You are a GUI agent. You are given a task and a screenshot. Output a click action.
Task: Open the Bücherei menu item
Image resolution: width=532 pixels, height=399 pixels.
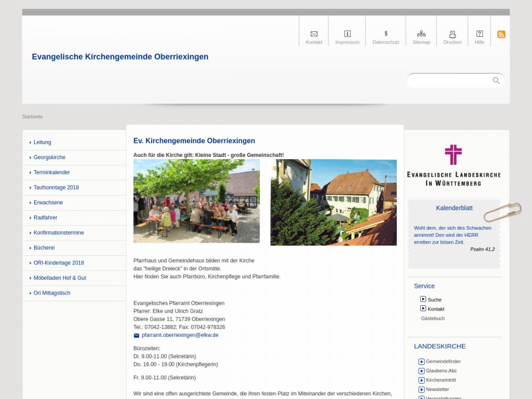pos(44,248)
